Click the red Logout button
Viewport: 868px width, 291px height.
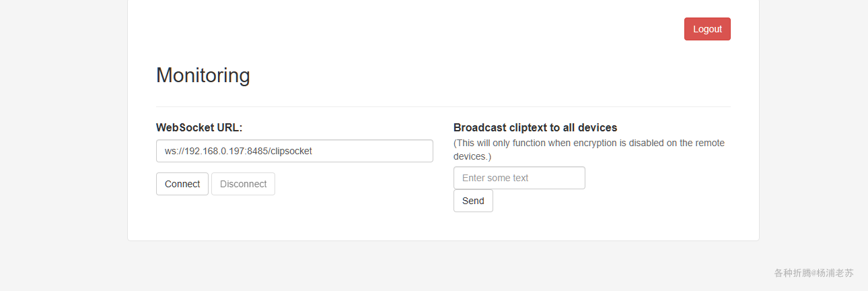[707, 29]
